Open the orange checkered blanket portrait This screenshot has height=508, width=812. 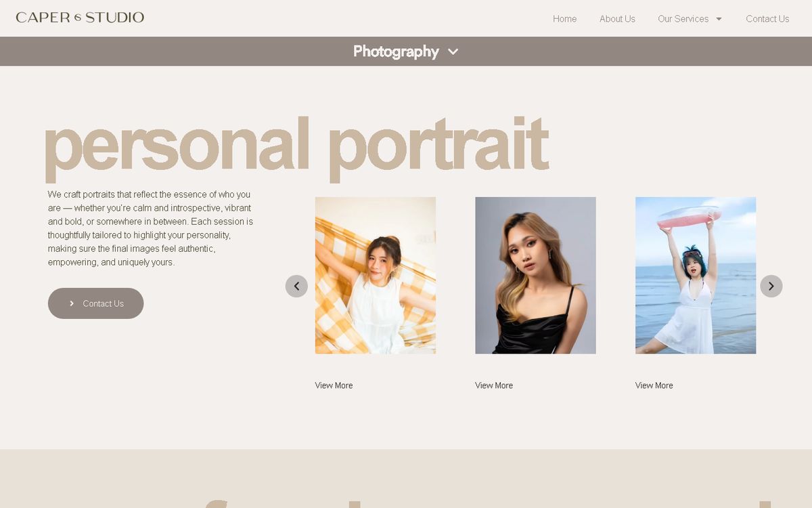[x=376, y=275]
